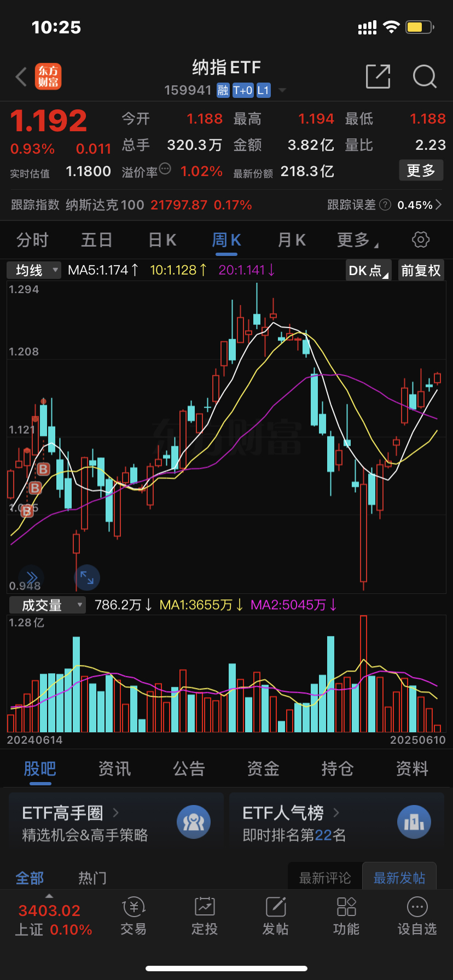This screenshot has height=980, width=453.
Task: Tap the 发帖 compose post icon
Action: [276, 907]
